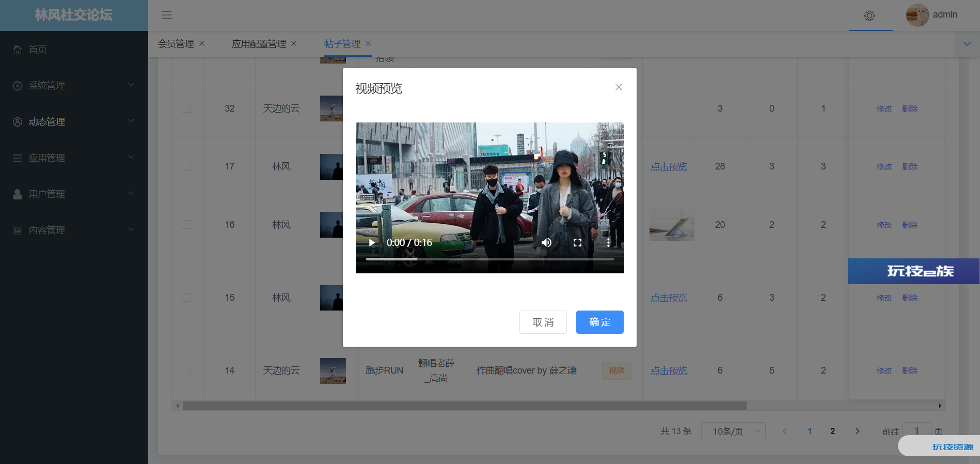
Task: Click the list icon beside 应用管理
Action: [18, 158]
